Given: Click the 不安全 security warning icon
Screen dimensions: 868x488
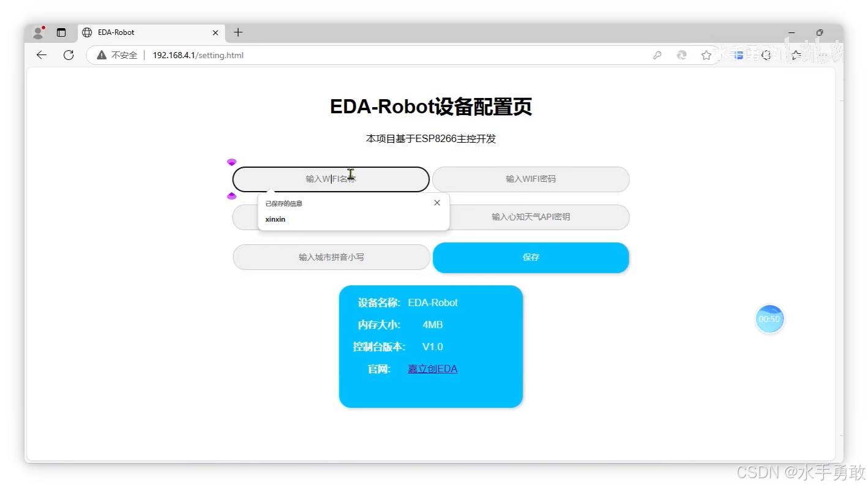Looking at the screenshot, I should (101, 54).
